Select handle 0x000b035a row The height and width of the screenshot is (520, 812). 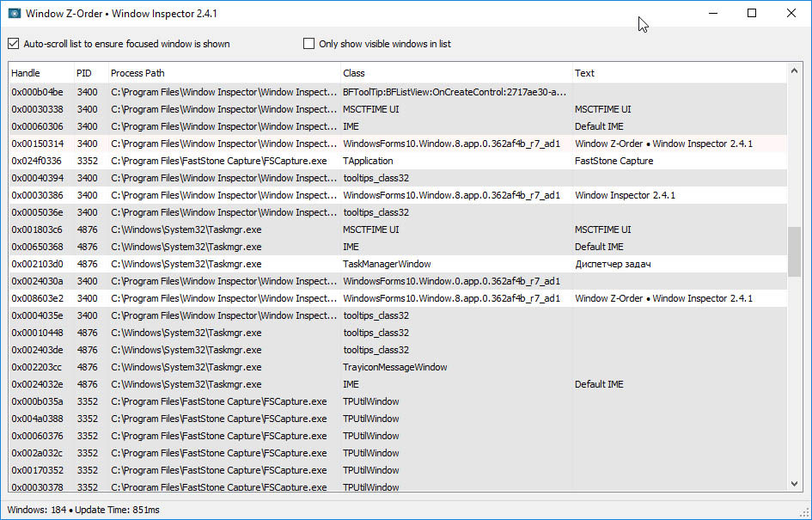point(398,401)
